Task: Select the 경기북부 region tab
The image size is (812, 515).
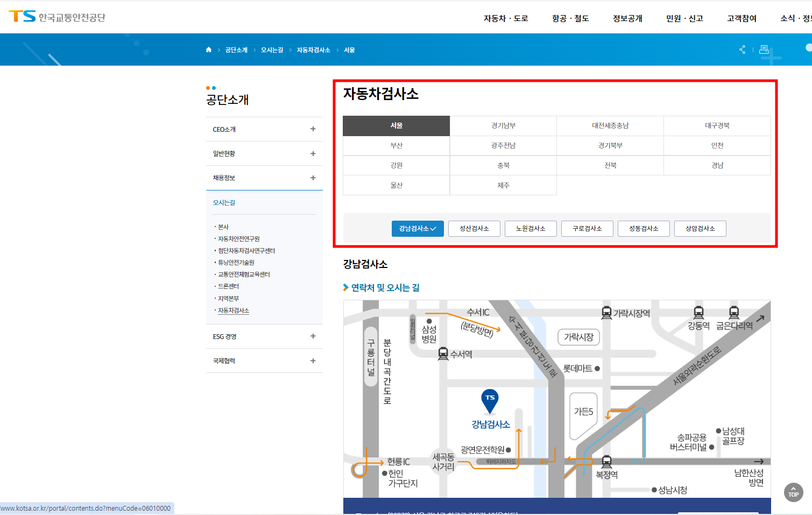Action: pos(610,145)
